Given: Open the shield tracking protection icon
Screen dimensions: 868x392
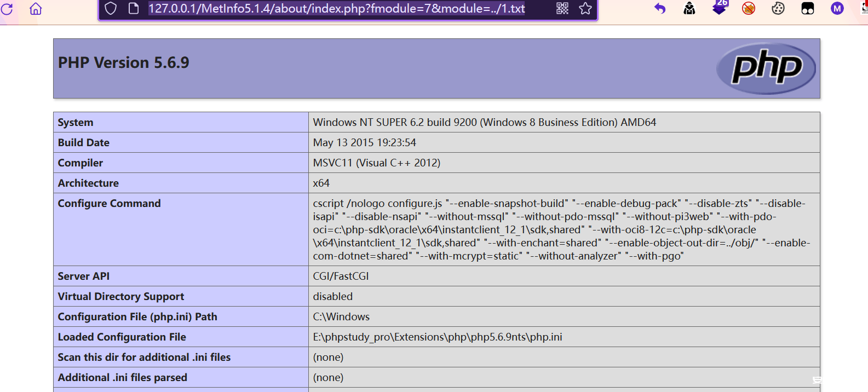Looking at the screenshot, I should tap(111, 8).
